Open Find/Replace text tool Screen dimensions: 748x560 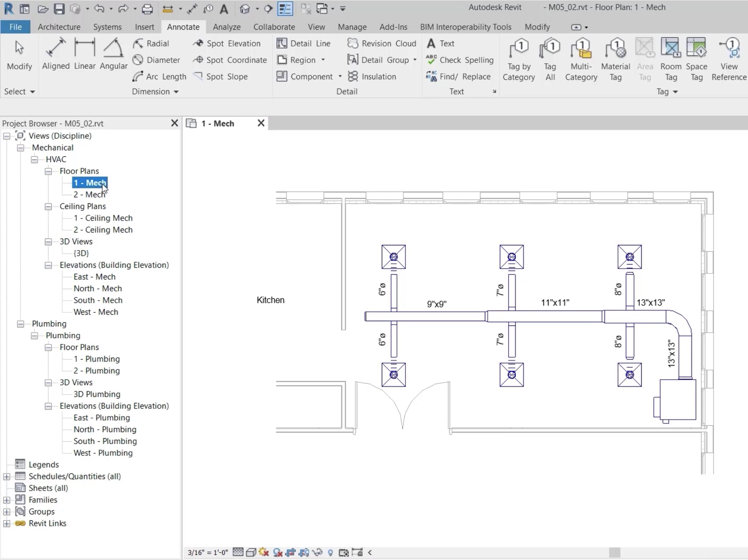[x=458, y=76]
